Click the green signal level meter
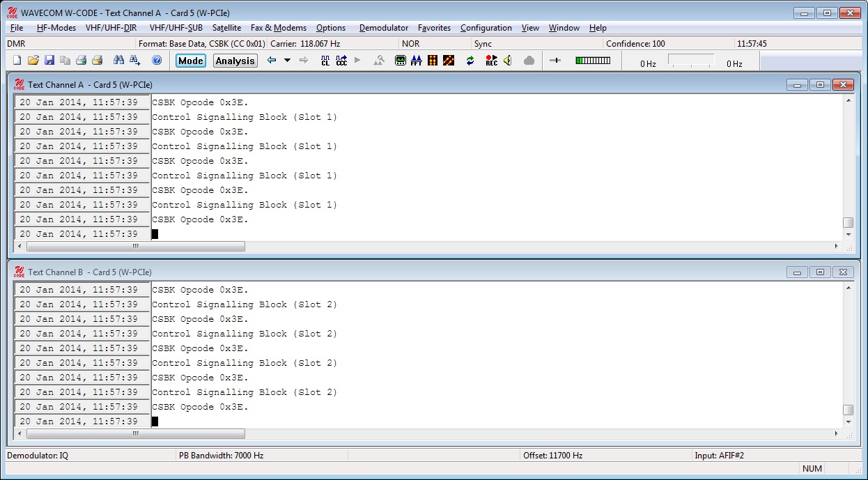The width and height of the screenshot is (868, 480). 593,61
